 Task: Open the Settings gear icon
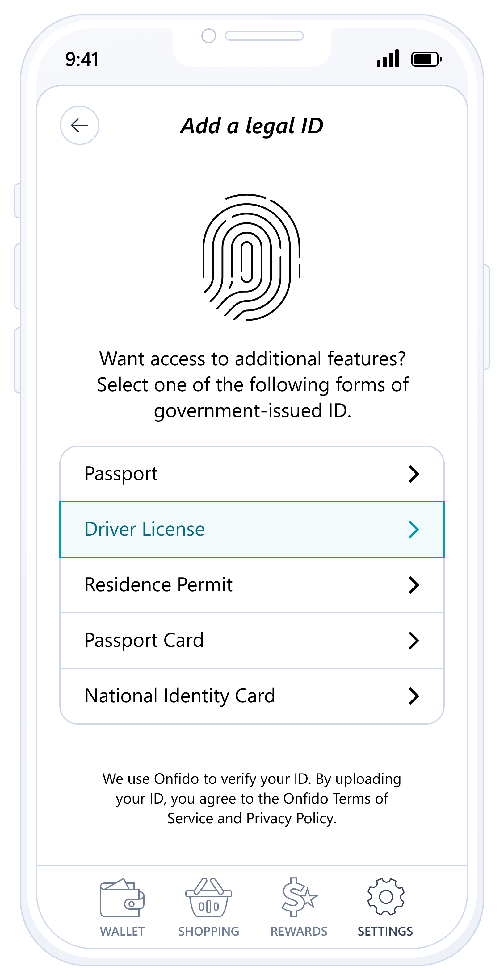386,897
